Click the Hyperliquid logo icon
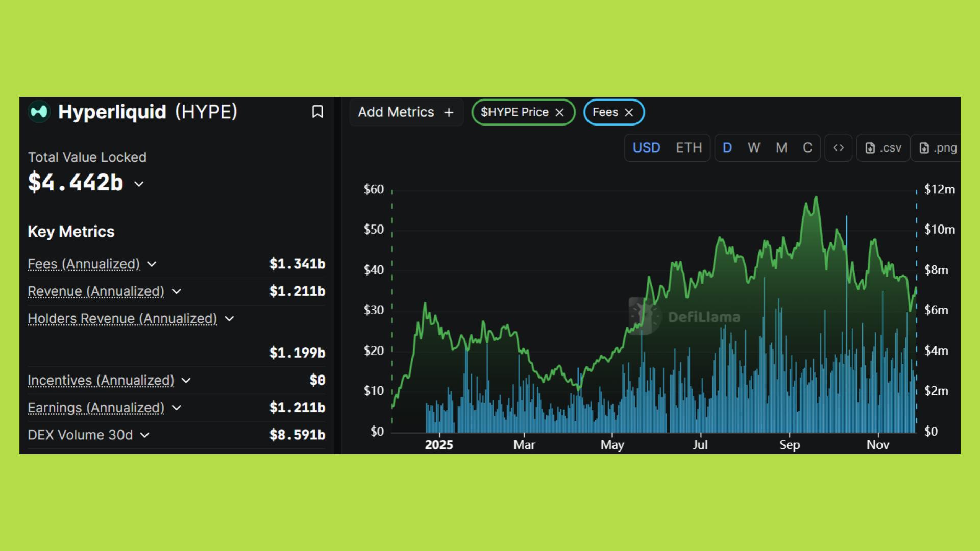 click(x=39, y=112)
